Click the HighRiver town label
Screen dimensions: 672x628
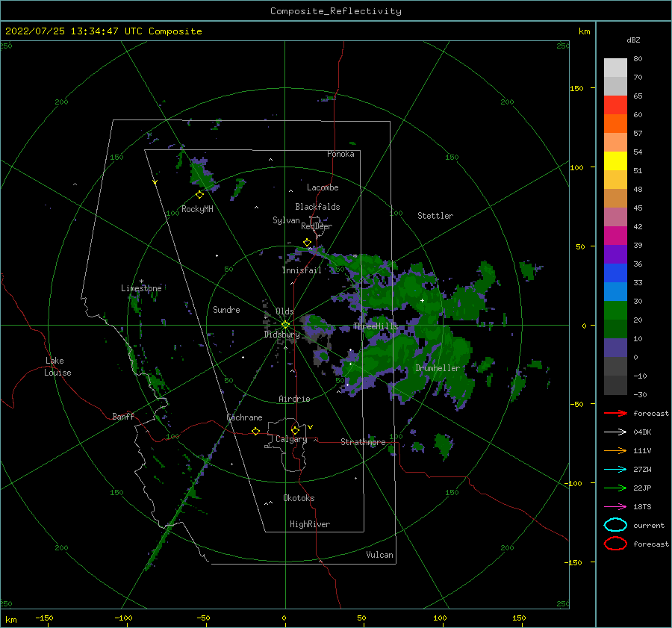pos(310,524)
